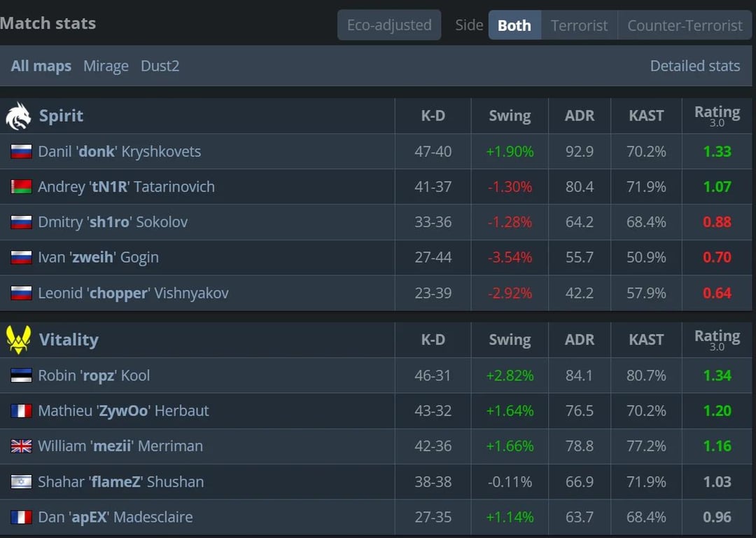Select the Both sides option
The width and height of the screenshot is (756, 538).
tap(514, 25)
